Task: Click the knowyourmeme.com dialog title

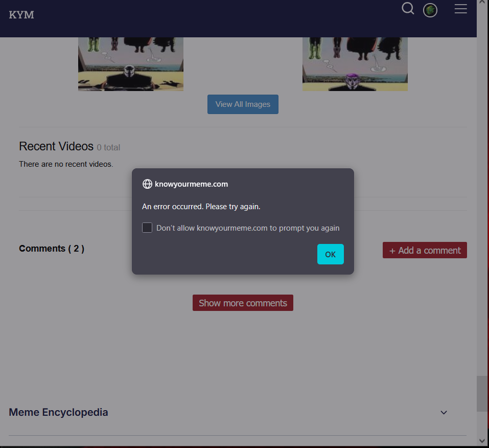Action: point(191,184)
